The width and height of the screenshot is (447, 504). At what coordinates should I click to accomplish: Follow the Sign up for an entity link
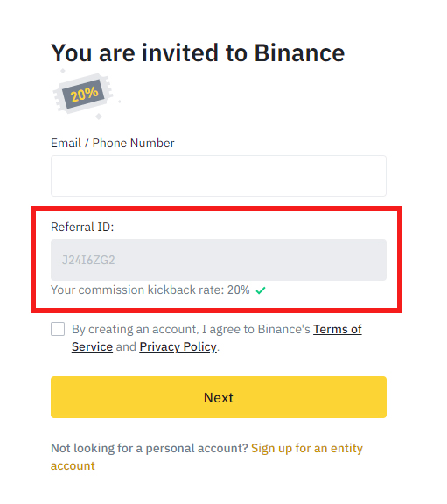coord(307,448)
